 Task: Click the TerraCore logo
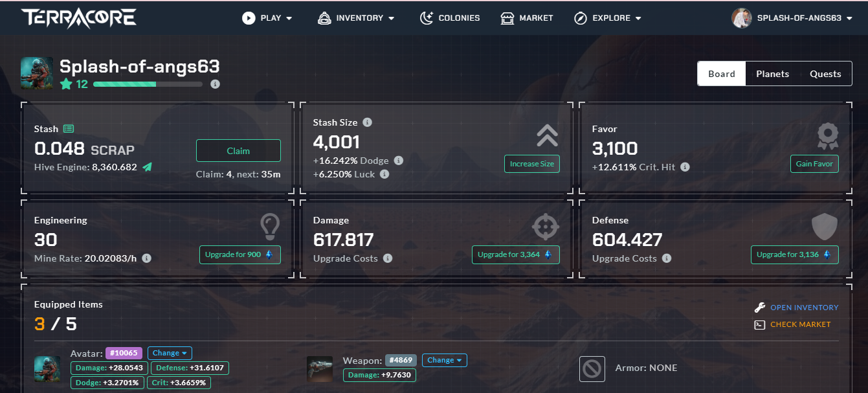pyautogui.click(x=78, y=18)
